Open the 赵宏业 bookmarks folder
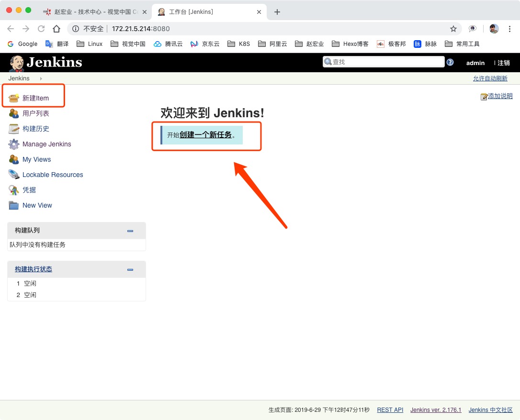Image resolution: width=520 pixels, height=420 pixels. point(309,44)
